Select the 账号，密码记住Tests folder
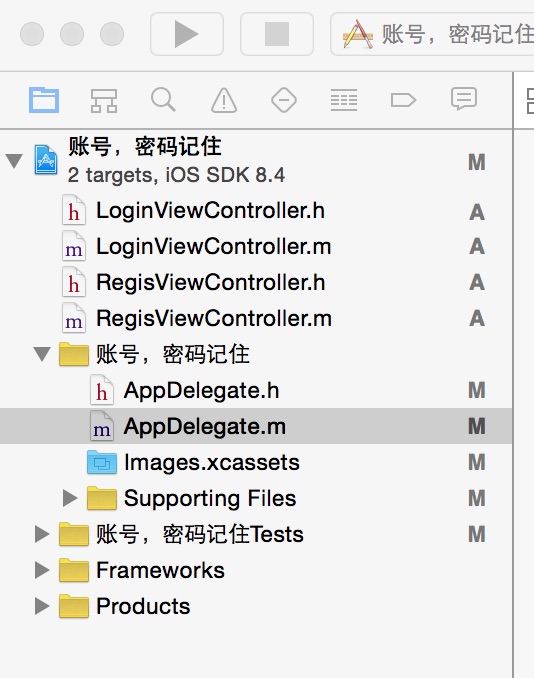Image resolution: width=534 pixels, height=678 pixels. [x=256, y=534]
